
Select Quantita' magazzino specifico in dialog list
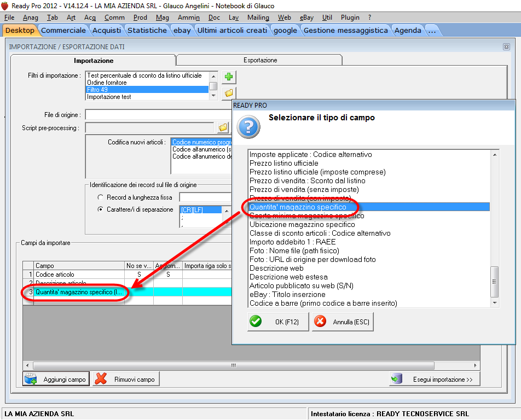pyautogui.click(x=369, y=207)
